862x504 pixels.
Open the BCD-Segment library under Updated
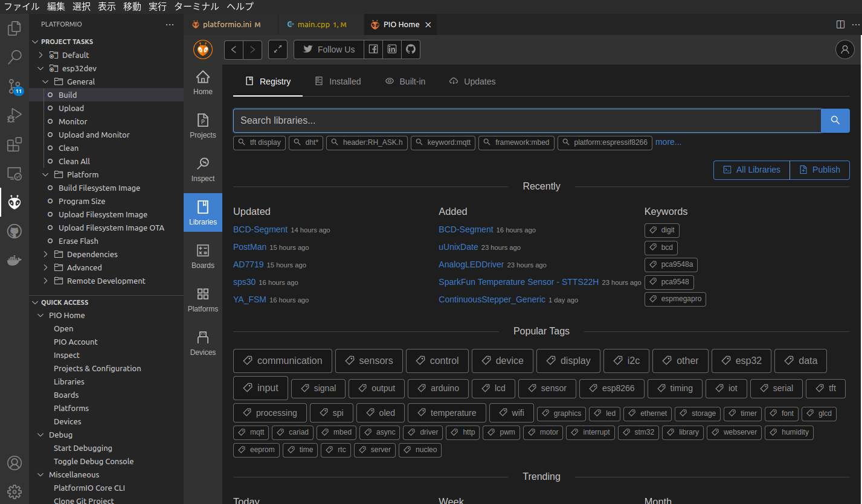[x=260, y=229]
